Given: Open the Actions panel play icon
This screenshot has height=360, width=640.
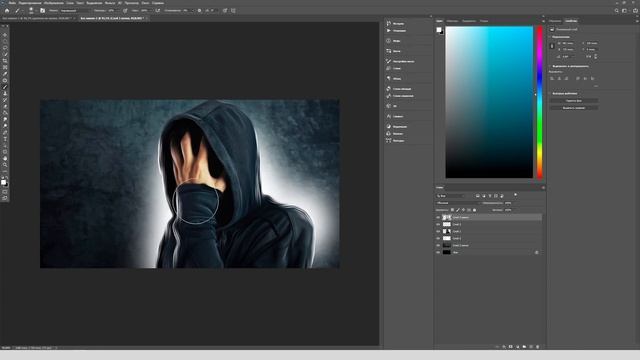Looking at the screenshot, I should (389, 31).
